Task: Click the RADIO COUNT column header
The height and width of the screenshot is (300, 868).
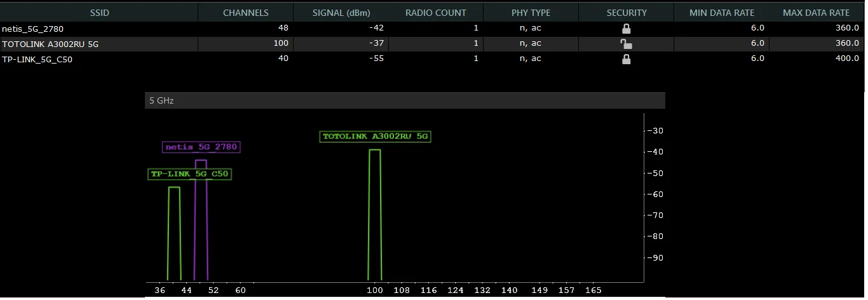Action: click(x=436, y=13)
